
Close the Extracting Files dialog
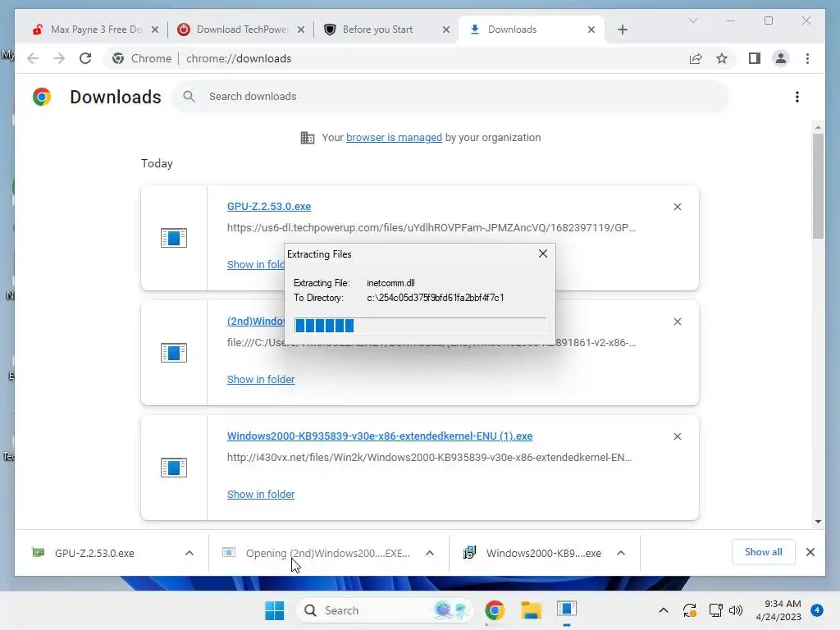pos(543,253)
